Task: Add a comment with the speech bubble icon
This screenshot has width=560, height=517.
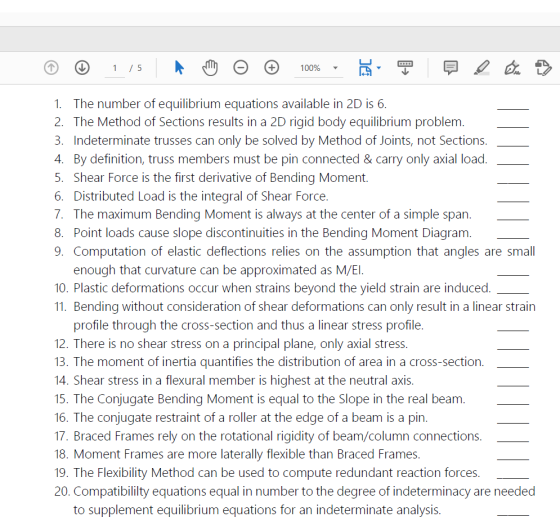Action: [451, 67]
